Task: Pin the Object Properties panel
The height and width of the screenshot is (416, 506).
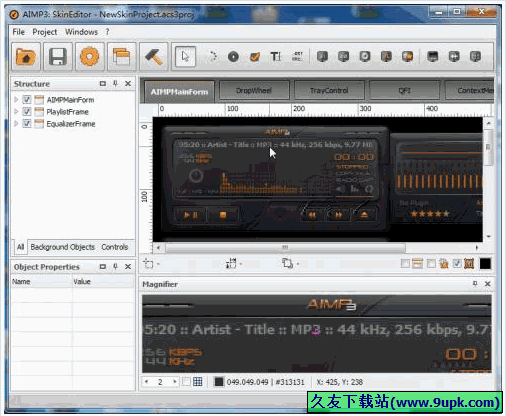Action: pos(115,266)
